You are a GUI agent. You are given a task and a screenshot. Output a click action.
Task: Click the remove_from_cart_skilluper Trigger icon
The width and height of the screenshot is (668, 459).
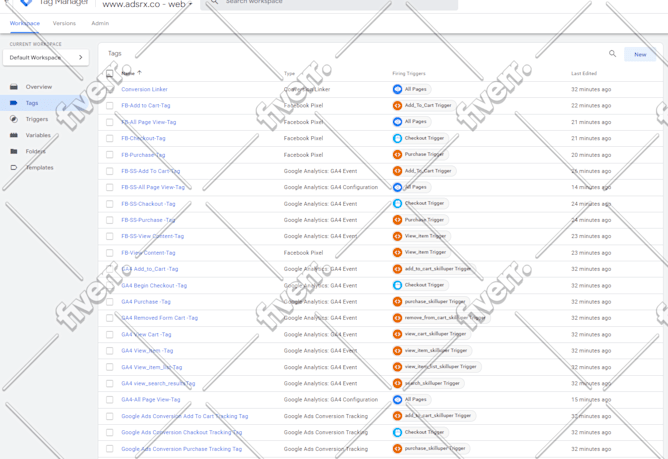pyautogui.click(x=397, y=318)
